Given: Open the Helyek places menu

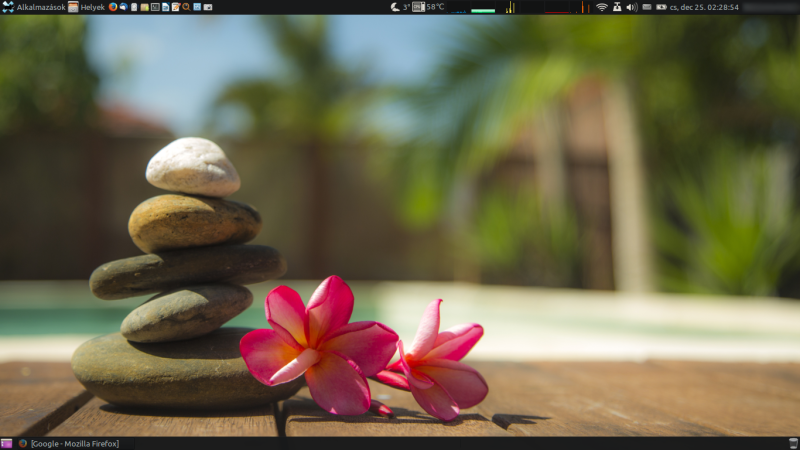Looking at the screenshot, I should (87, 7).
